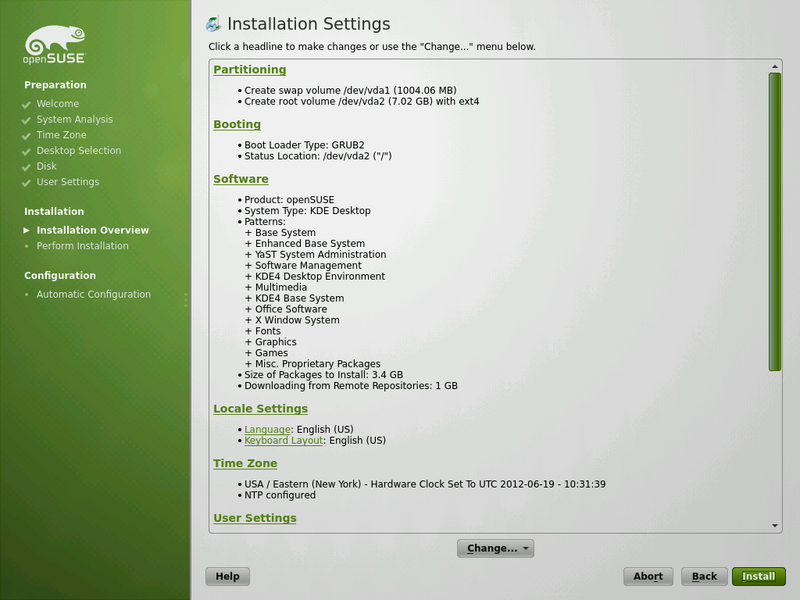Click 'Boot Loader Type: GRUB2' line
The image size is (800, 600).
pyautogui.click(x=304, y=145)
